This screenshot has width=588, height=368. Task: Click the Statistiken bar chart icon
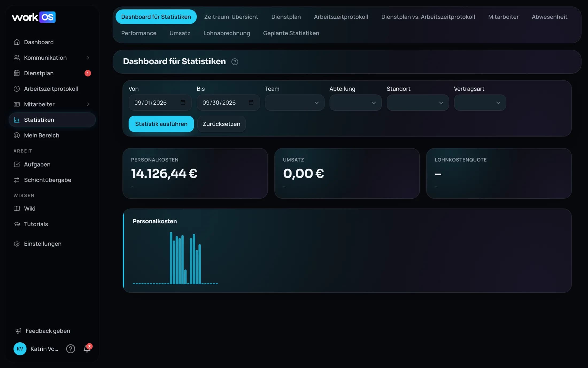coord(17,120)
